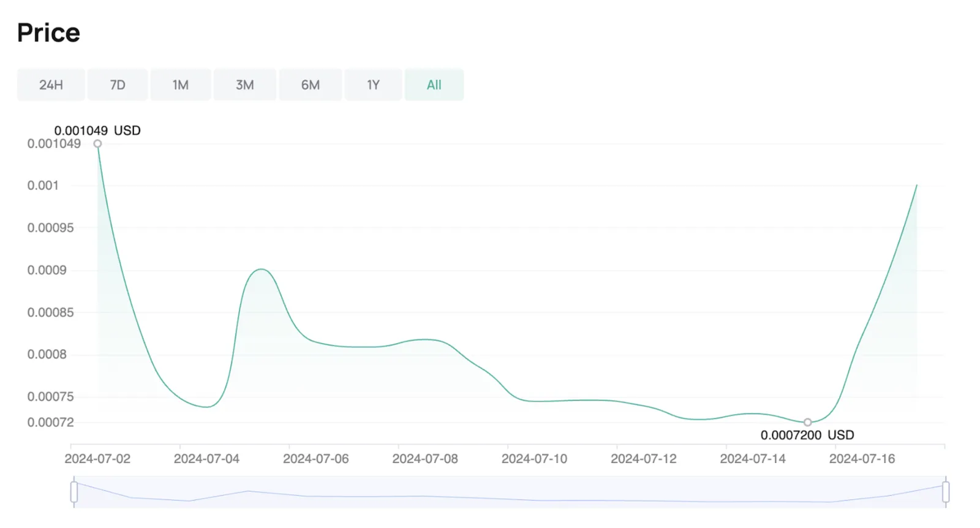980x528 pixels.
Task: Click the 0.0007200 USD low label
Action: [807, 435]
